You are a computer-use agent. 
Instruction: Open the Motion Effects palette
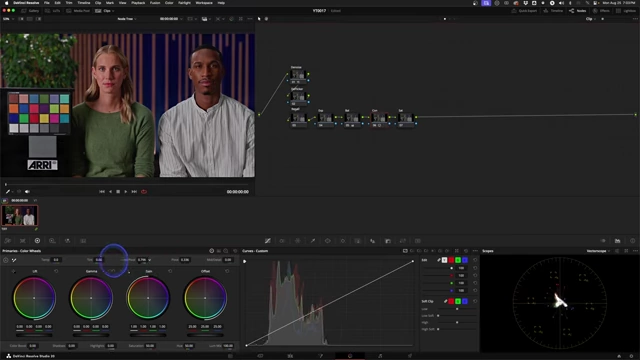coord(83,241)
